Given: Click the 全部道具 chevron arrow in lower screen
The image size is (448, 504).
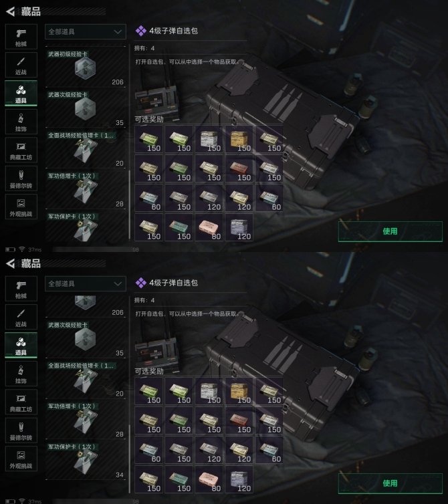Looking at the screenshot, I should pos(118,284).
